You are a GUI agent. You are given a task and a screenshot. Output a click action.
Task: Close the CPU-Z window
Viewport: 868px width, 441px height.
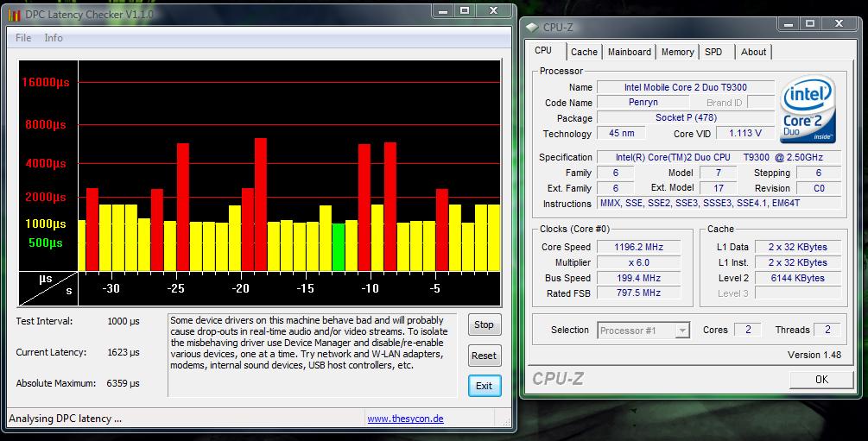click(839, 24)
